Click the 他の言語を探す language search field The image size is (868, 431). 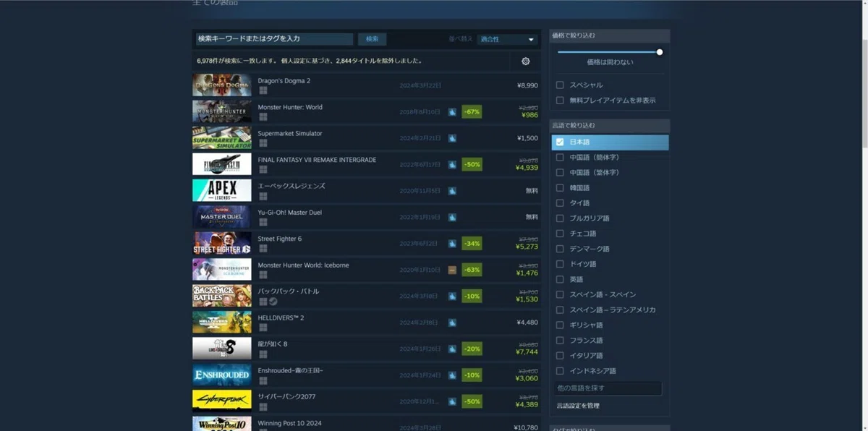tap(609, 388)
